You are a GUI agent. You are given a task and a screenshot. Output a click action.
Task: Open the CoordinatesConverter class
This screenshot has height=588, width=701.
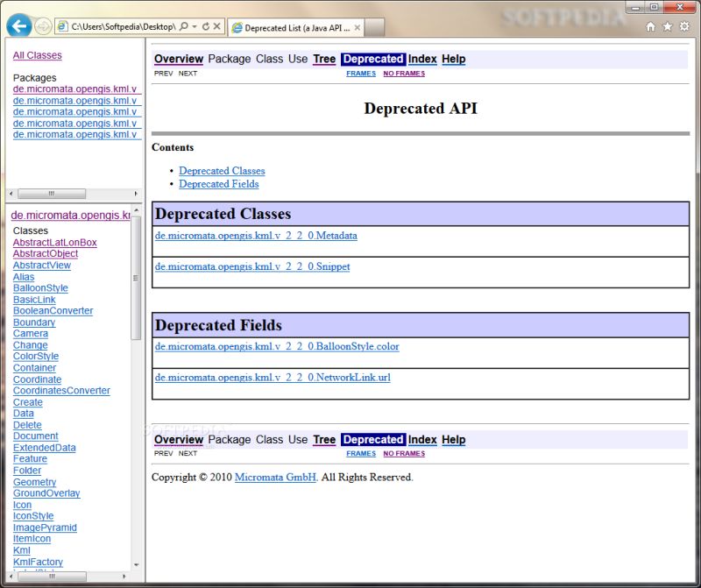click(61, 391)
